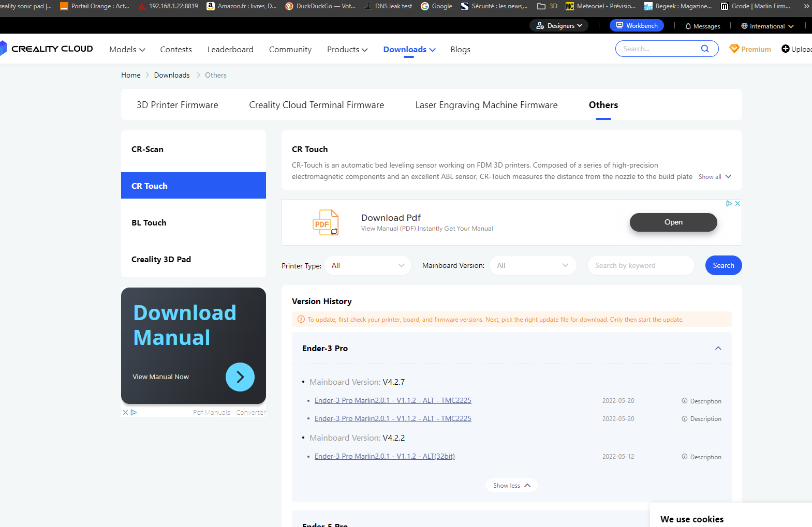The height and width of the screenshot is (527, 812).
Task: Select CR-Scan in the sidebar
Action: tap(194, 149)
